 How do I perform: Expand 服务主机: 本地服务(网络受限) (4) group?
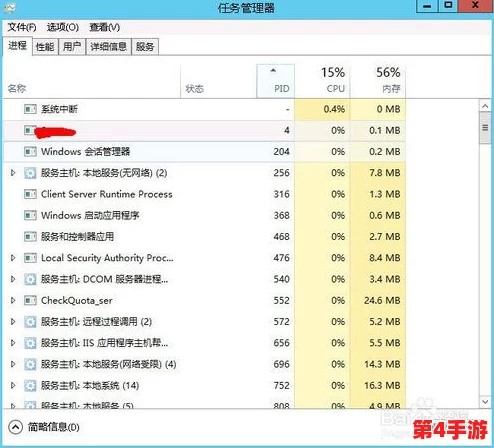tap(13, 364)
